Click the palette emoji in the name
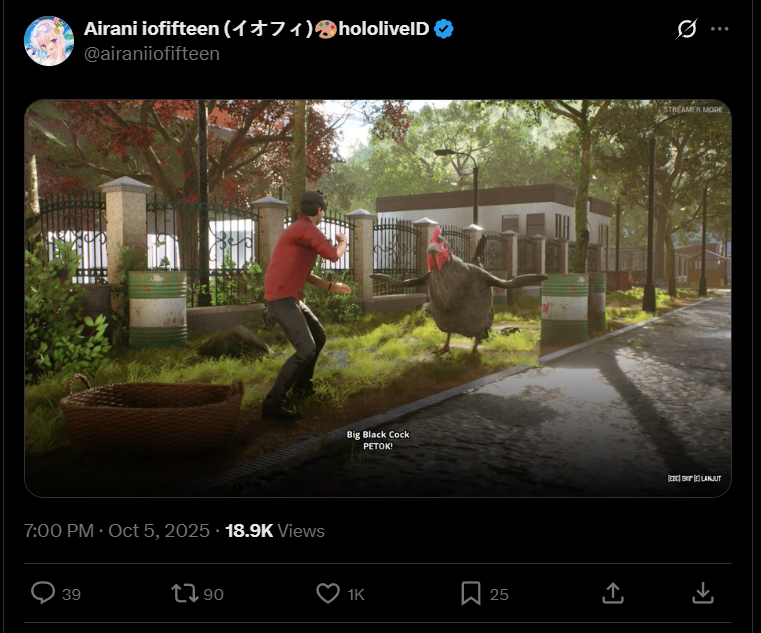The height and width of the screenshot is (633, 761). (x=326, y=29)
